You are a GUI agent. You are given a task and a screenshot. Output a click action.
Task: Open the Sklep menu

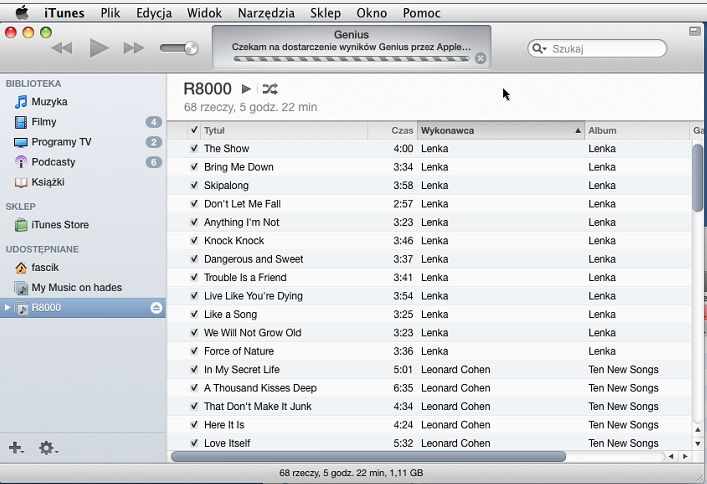pyautogui.click(x=325, y=13)
